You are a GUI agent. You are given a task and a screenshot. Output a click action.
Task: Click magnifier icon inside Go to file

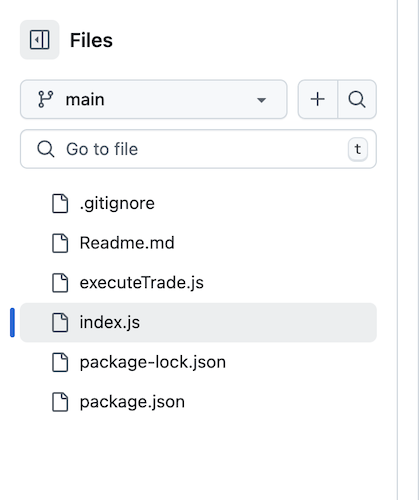[x=46, y=149]
